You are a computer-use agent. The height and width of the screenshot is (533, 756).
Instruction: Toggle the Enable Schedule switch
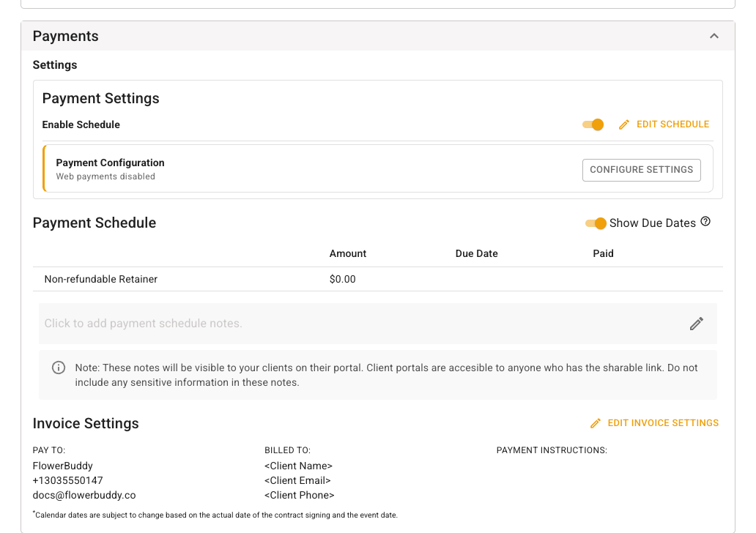[593, 124]
